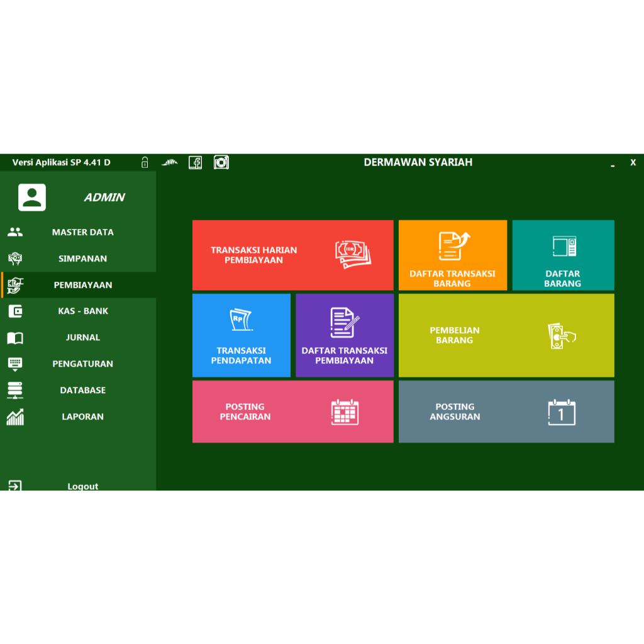Click the Logout exit arrow icon
This screenshot has height=644, width=644.
tap(15, 486)
